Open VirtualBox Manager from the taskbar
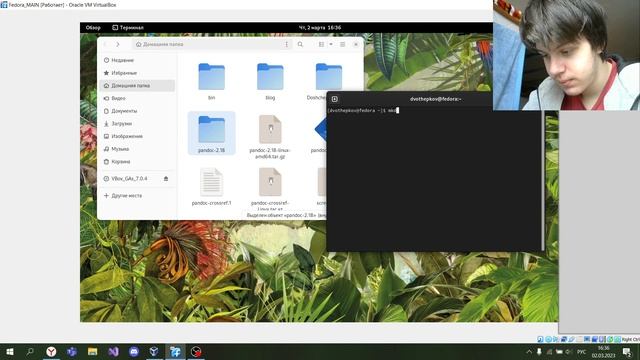Image resolution: width=640 pixels, height=360 pixels. pyautogui.click(x=154, y=351)
